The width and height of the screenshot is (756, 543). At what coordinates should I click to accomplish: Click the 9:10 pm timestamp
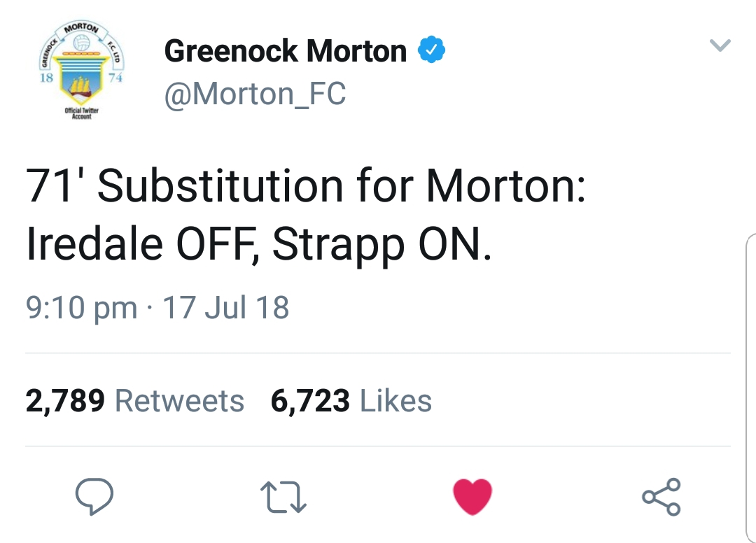pyautogui.click(x=81, y=308)
